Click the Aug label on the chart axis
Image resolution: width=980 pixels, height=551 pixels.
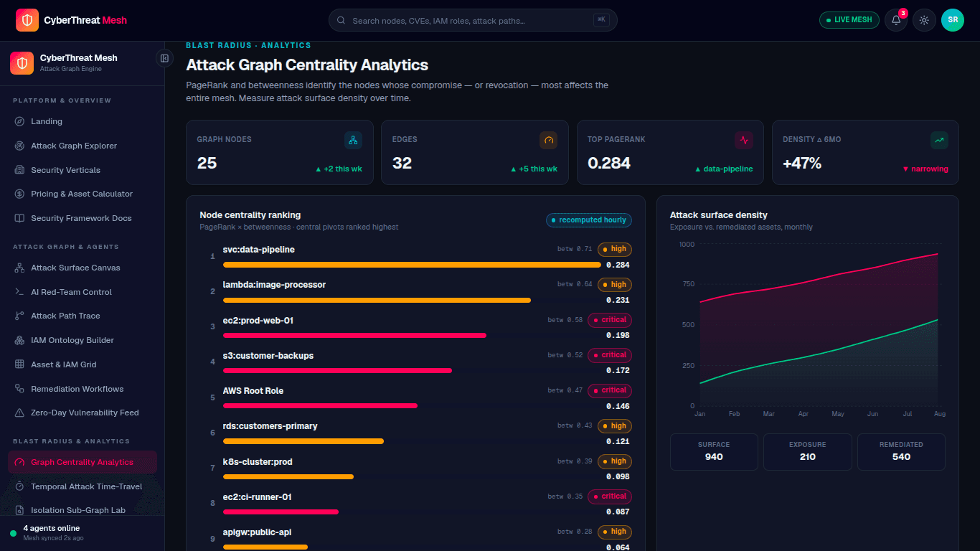[x=940, y=414]
